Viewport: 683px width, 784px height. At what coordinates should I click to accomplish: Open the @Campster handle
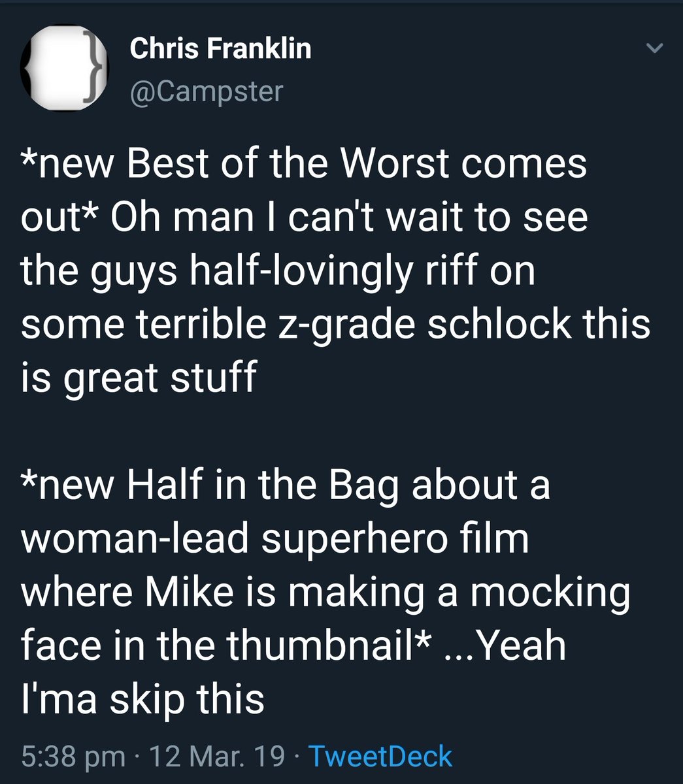click(x=207, y=91)
